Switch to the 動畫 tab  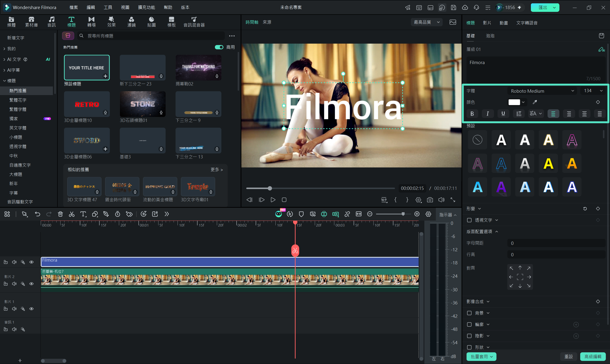[x=503, y=23]
